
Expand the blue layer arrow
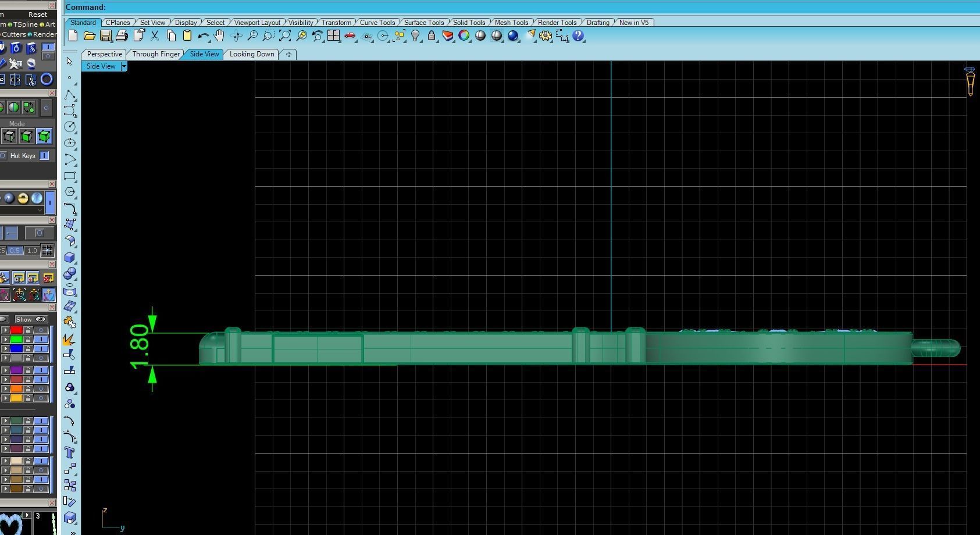point(5,348)
